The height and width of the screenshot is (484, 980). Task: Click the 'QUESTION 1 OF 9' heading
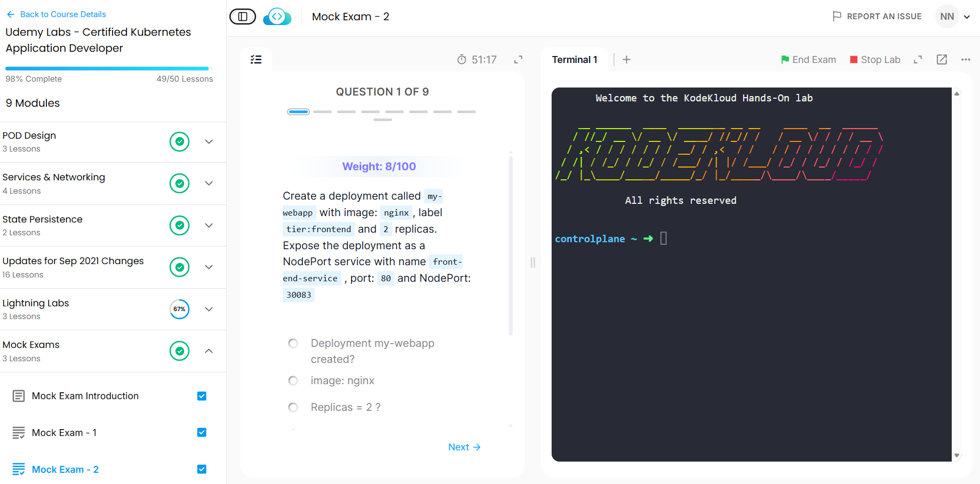382,92
